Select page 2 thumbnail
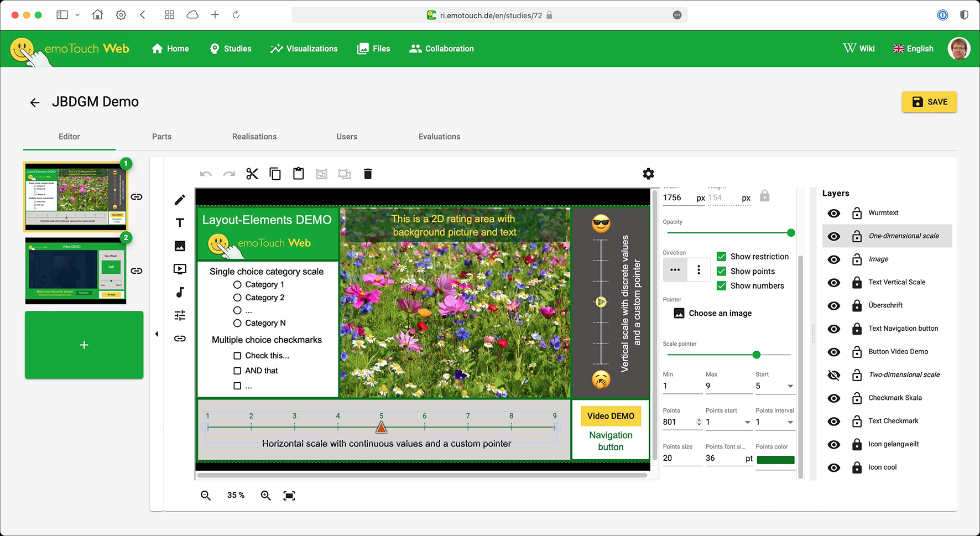The image size is (980, 536). coord(76,271)
